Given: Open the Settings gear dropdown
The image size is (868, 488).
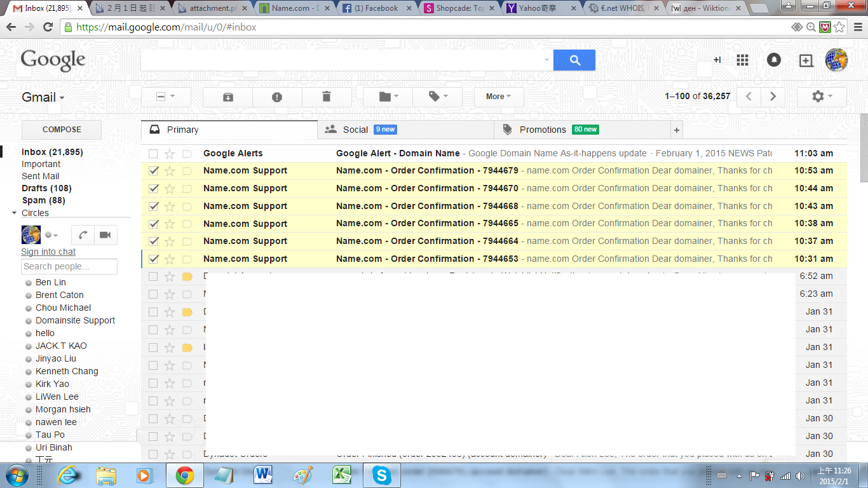Looking at the screenshot, I should (x=821, y=97).
